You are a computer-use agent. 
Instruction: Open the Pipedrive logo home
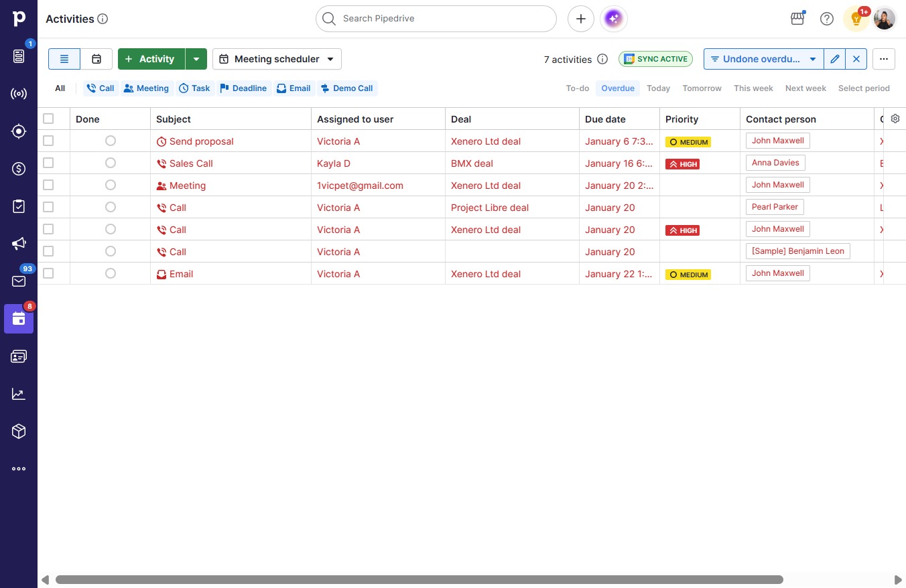pyautogui.click(x=19, y=19)
